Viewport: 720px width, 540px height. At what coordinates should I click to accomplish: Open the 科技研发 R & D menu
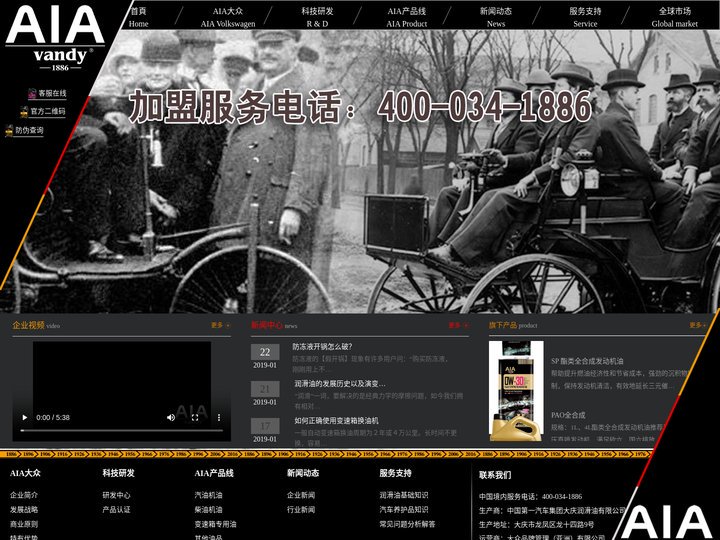coord(317,17)
